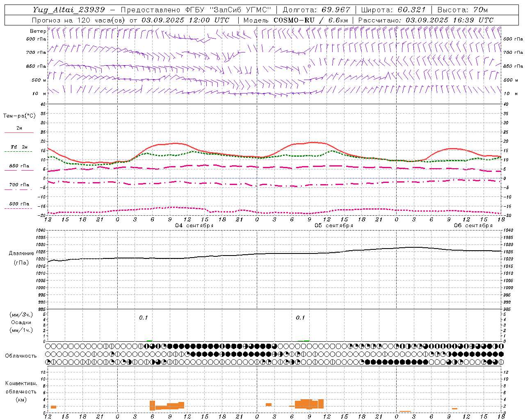Click the Рассчитано: 03.09.2025 16:39 UTC timestamp

(x=426, y=20)
